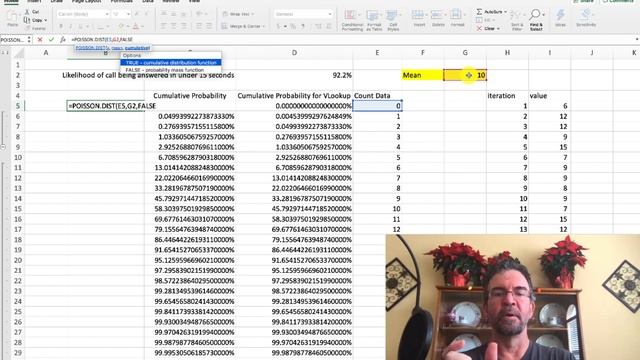Screen dimensions: 640x360
Task: Expand the Clear dropdown arrow
Action: coord(498,29)
